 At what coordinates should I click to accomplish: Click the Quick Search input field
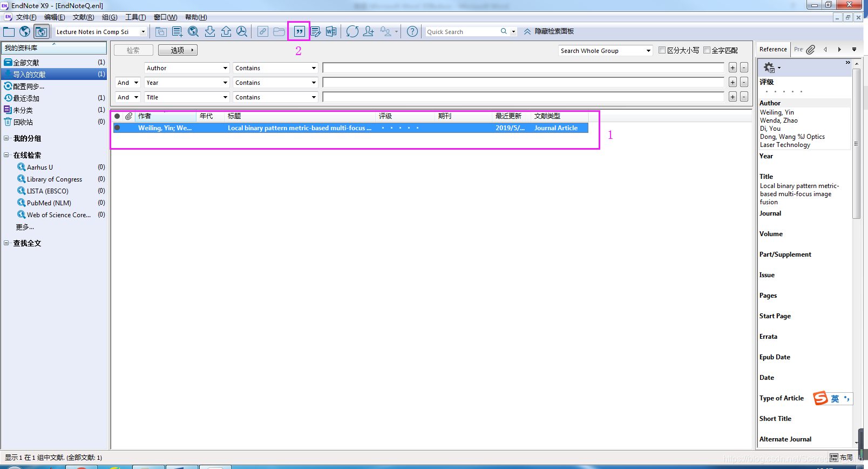(x=462, y=32)
